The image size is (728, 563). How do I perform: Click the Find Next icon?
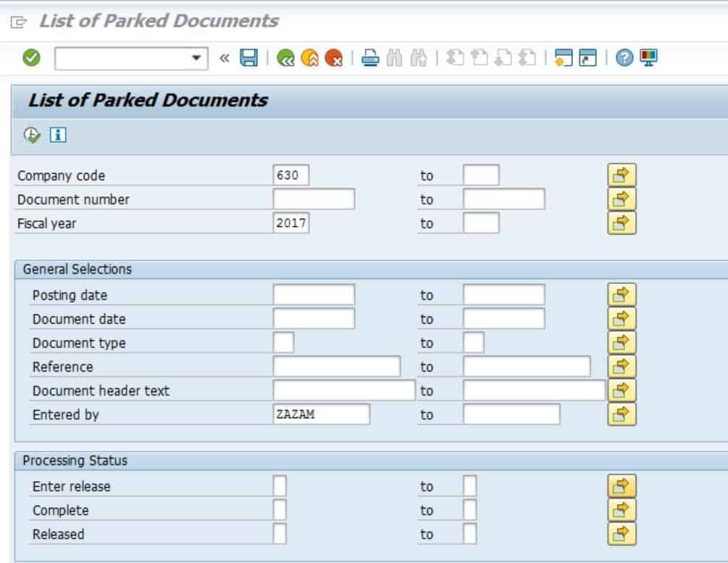tap(419, 58)
